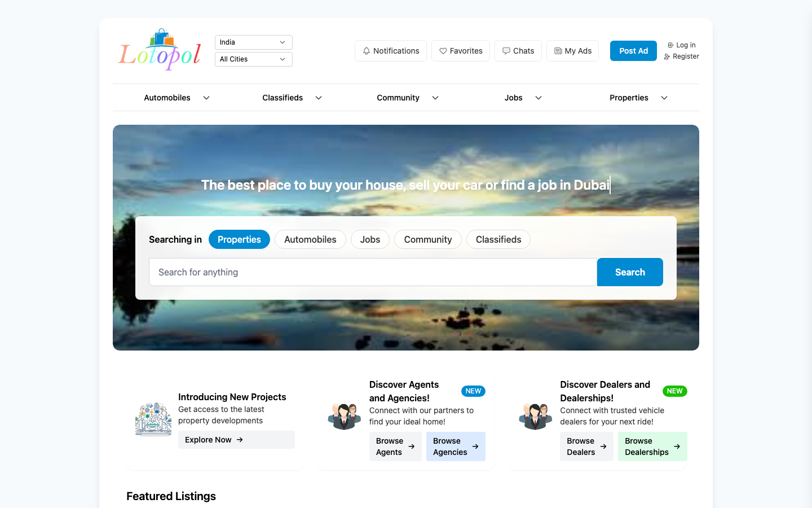The image size is (812, 508).
Task: Click Browse Dealerships button
Action: (x=652, y=446)
